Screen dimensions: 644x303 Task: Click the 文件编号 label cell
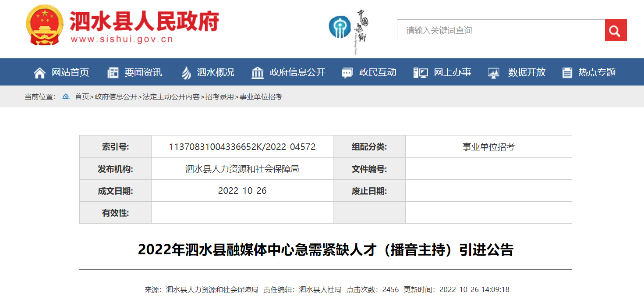(369, 169)
